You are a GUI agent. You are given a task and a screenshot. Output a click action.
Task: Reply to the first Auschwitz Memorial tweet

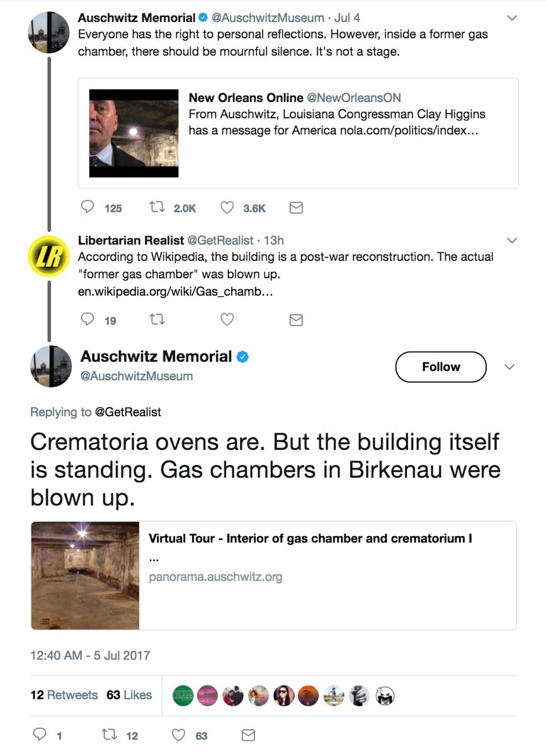[x=89, y=207]
